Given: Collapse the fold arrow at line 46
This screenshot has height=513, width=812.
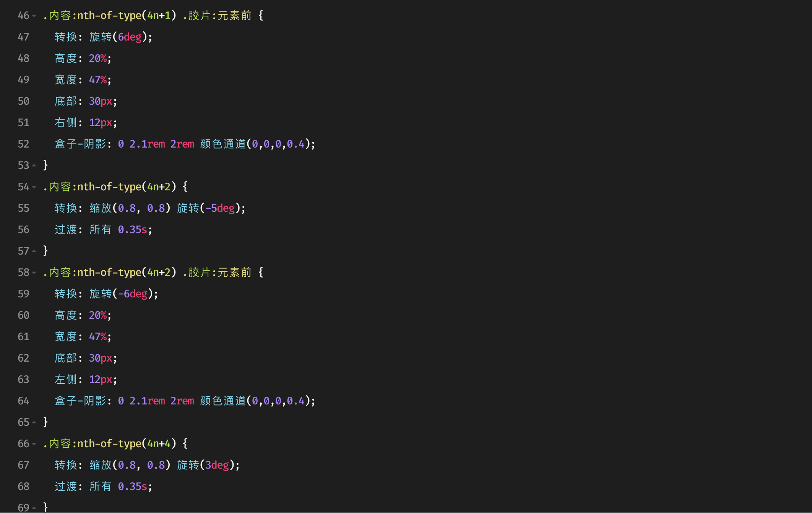Looking at the screenshot, I should pyautogui.click(x=34, y=16).
